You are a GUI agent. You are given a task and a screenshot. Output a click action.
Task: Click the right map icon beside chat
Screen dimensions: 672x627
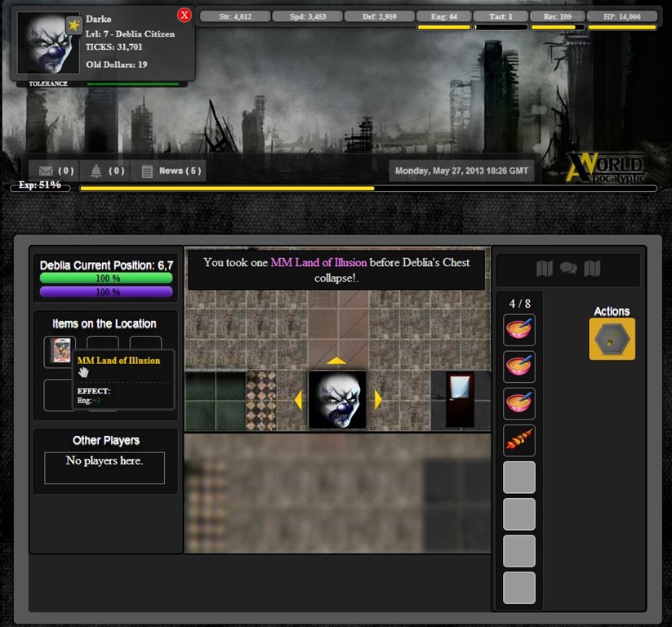pyautogui.click(x=593, y=269)
